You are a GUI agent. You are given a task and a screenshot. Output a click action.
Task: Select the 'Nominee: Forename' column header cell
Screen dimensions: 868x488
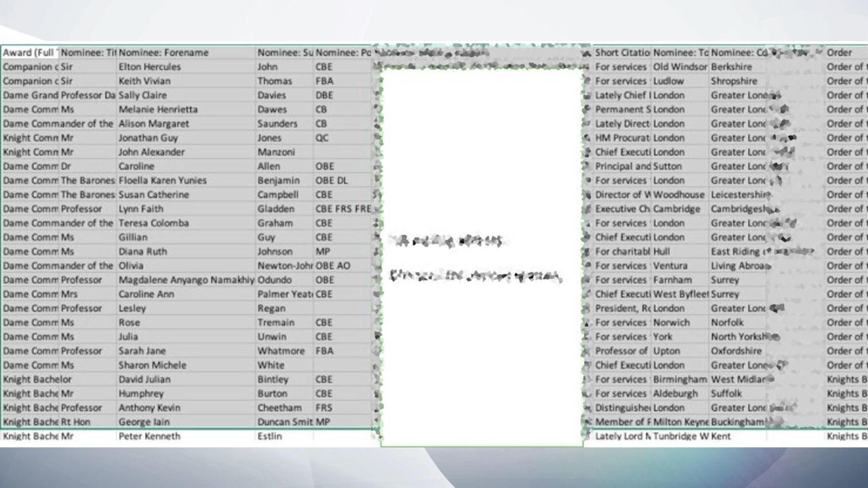186,53
